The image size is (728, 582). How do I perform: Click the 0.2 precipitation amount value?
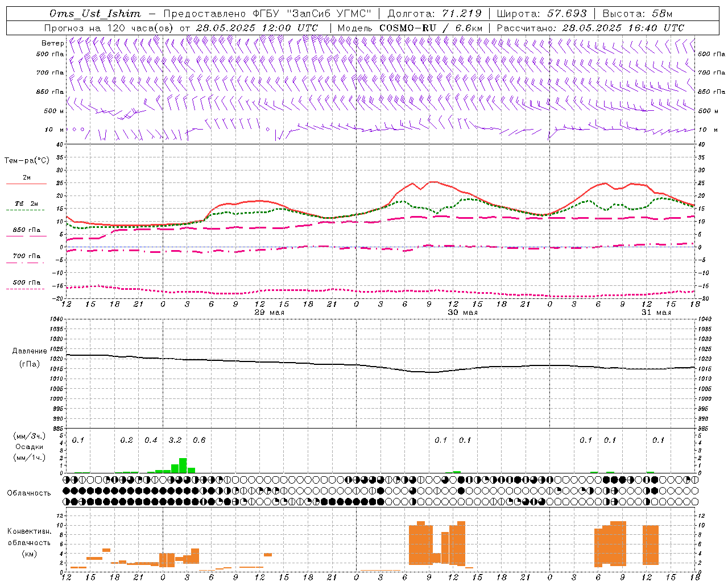click(126, 440)
